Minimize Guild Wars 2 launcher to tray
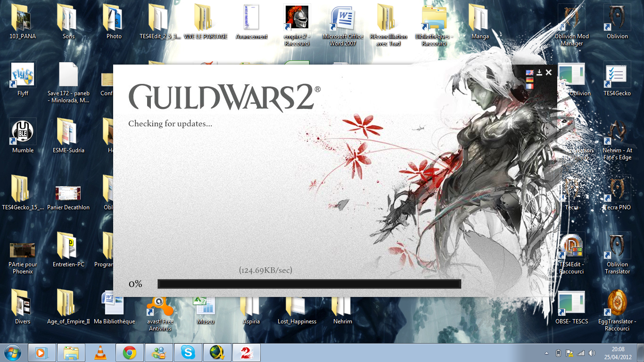This screenshot has height=362, width=644. 539,72
